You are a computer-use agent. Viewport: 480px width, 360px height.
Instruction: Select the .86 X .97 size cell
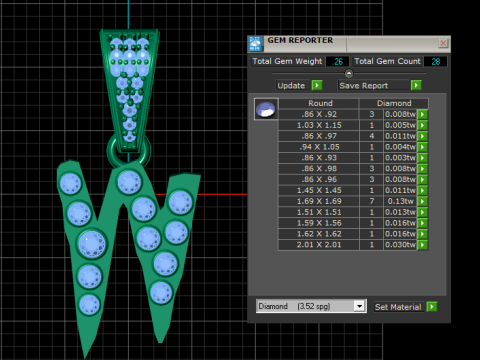(319, 136)
